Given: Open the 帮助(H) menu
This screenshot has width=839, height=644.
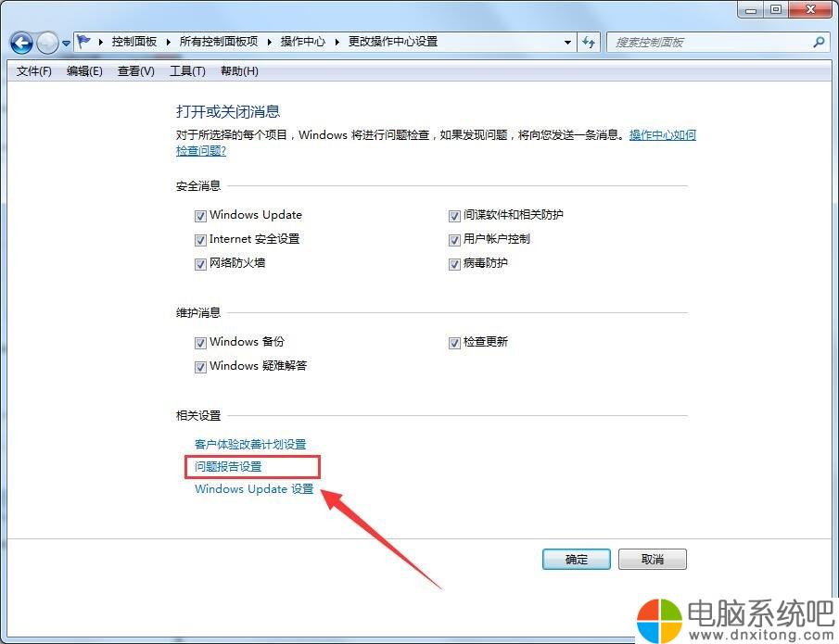Looking at the screenshot, I should point(239,71).
